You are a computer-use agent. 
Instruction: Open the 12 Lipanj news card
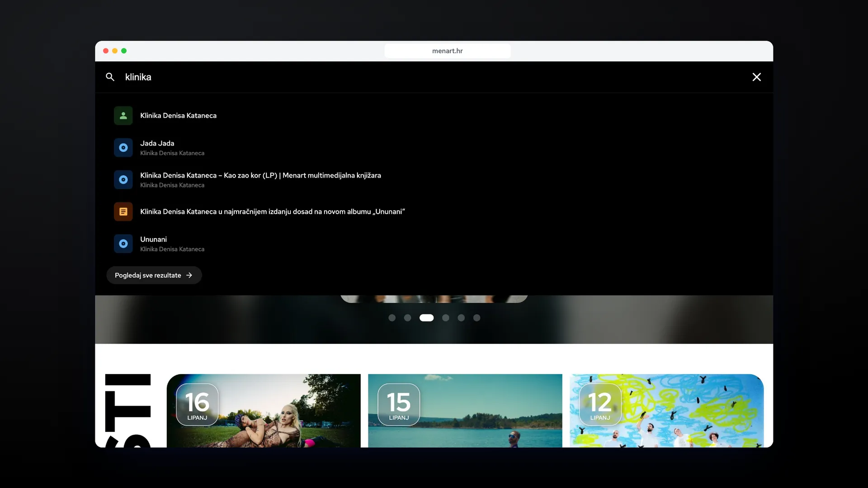pos(666,411)
